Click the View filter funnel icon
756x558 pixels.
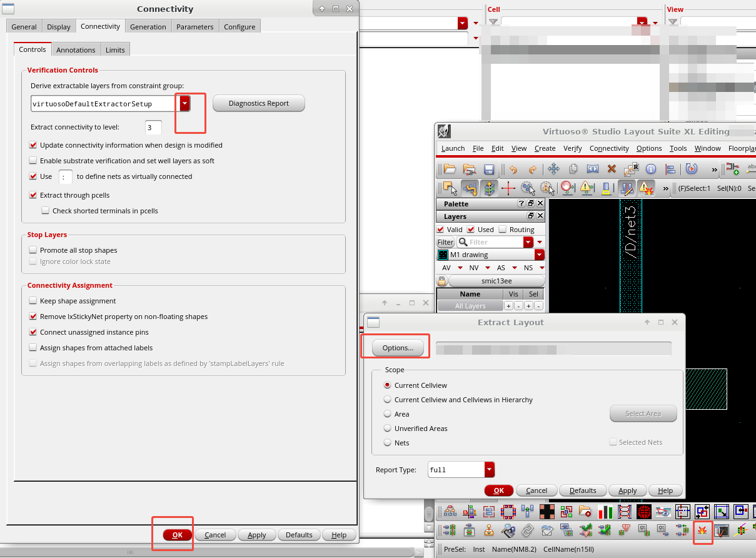(673, 23)
